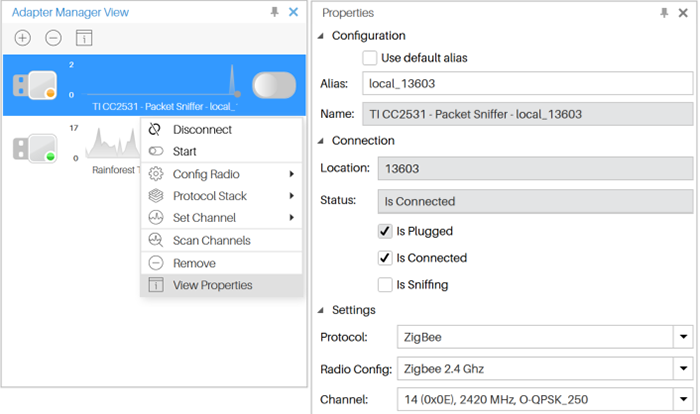Collapse the Settings section
This screenshot has height=414, width=700.
click(321, 310)
